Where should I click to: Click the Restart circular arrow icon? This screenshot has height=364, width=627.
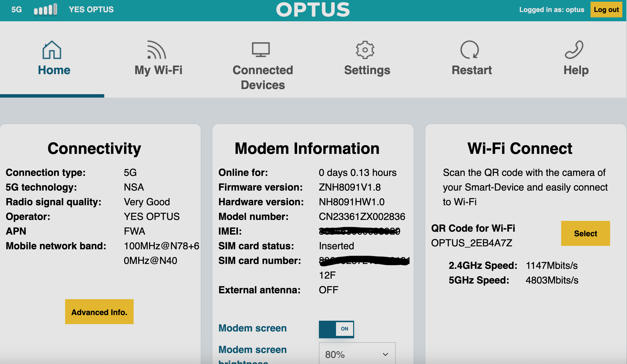coord(469,50)
